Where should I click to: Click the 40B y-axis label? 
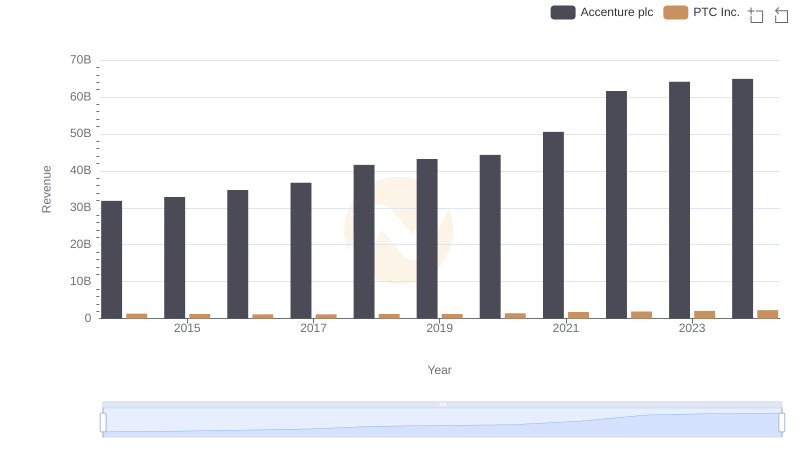click(81, 170)
